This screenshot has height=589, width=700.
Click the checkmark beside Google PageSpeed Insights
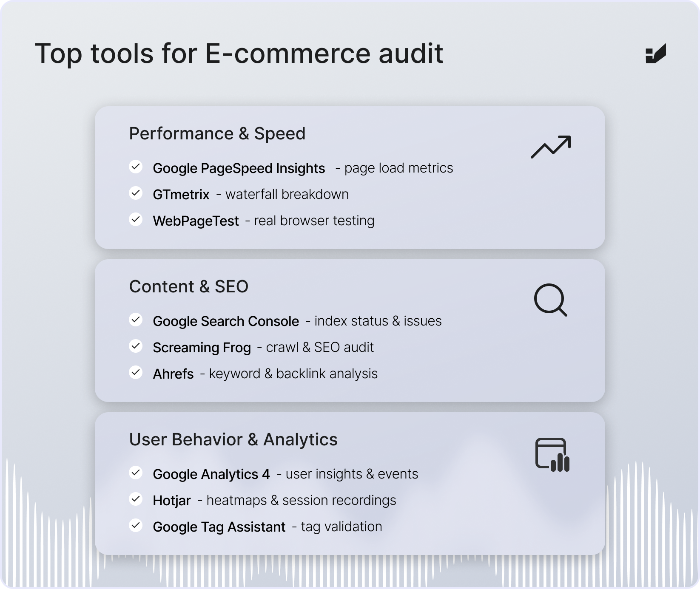coord(136,167)
